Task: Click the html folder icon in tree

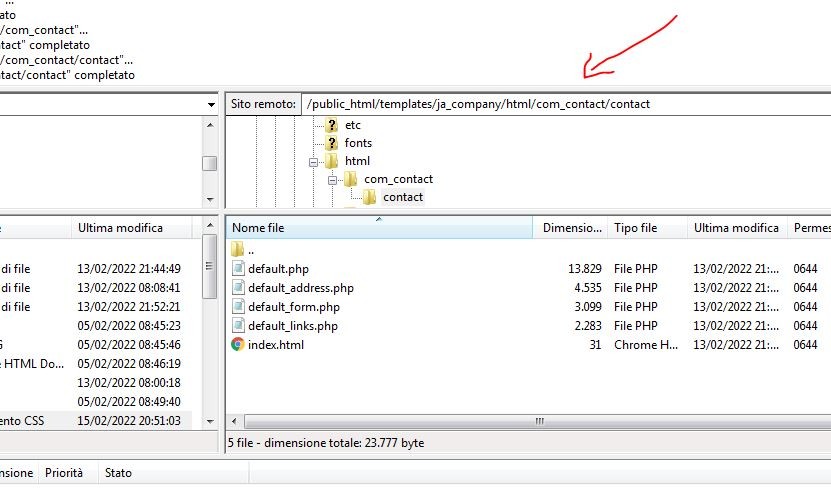Action: click(332, 161)
